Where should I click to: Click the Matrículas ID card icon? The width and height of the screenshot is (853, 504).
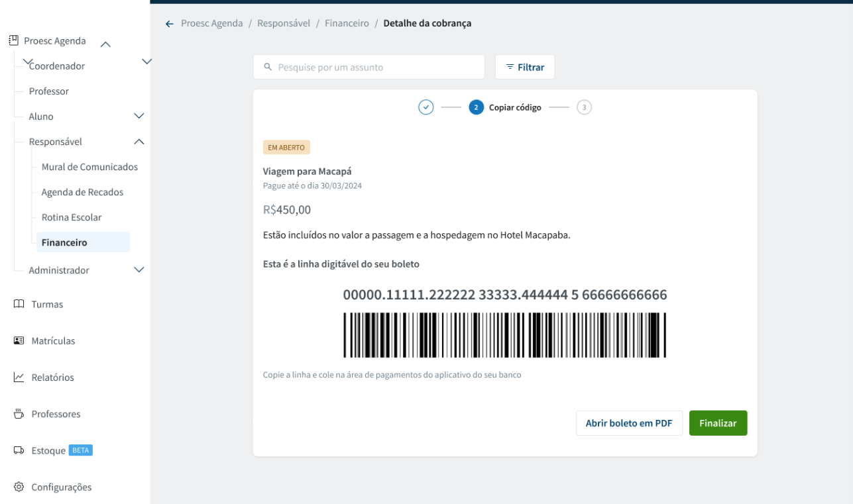[x=19, y=340]
